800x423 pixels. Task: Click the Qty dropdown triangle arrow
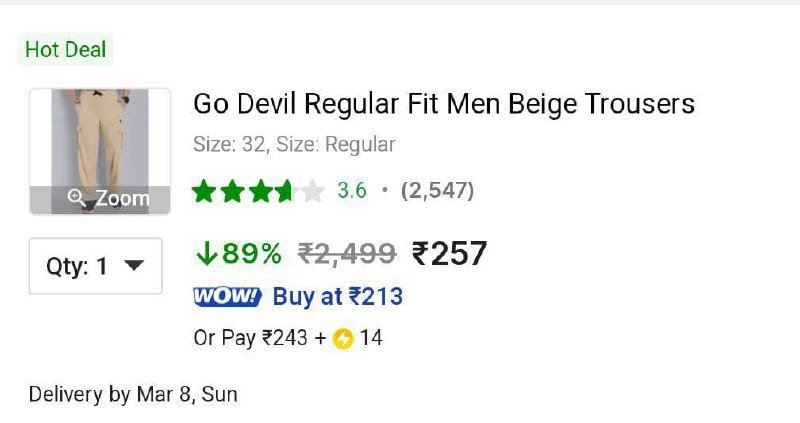(134, 265)
